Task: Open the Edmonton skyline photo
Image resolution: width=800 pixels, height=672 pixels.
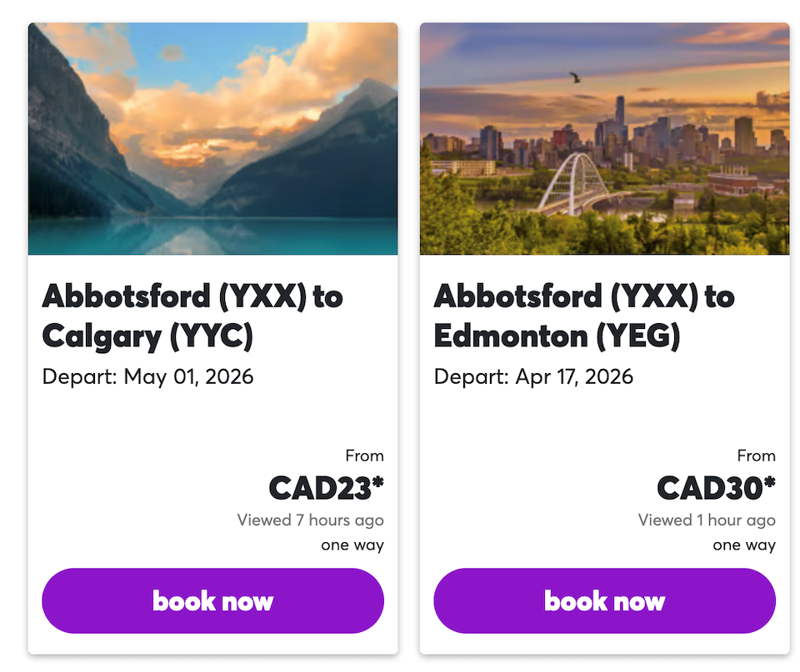Action: [604, 138]
